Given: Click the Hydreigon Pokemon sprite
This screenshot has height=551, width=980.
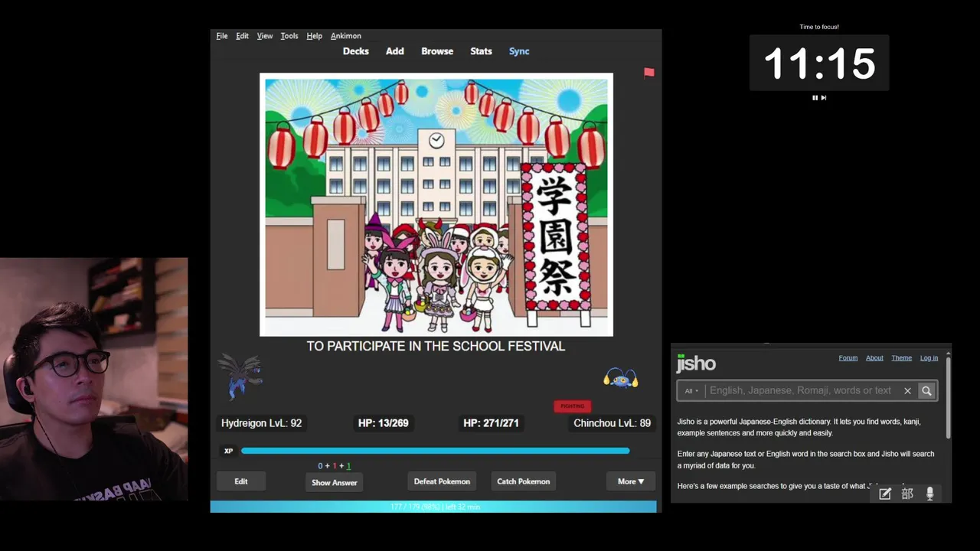Looking at the screenshot, I should tap(241, 377).
